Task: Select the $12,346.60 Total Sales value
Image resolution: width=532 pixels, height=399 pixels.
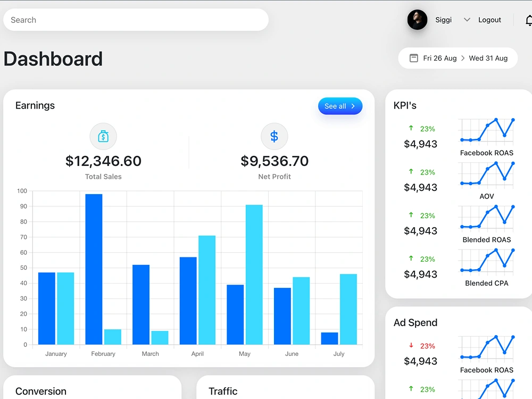Action: [103, 161]
